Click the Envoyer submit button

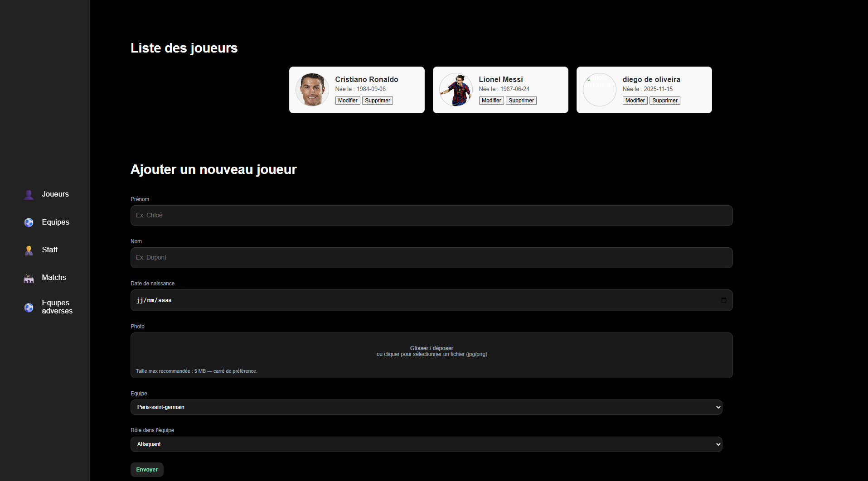tap(147, 470)
